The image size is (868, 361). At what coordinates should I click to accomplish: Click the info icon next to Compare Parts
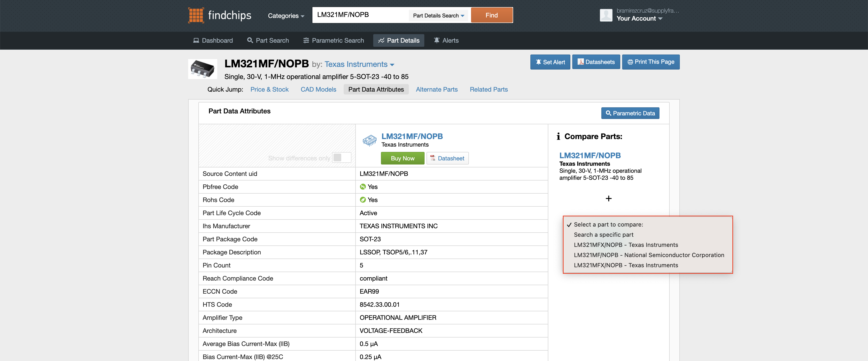coord(558,136)
